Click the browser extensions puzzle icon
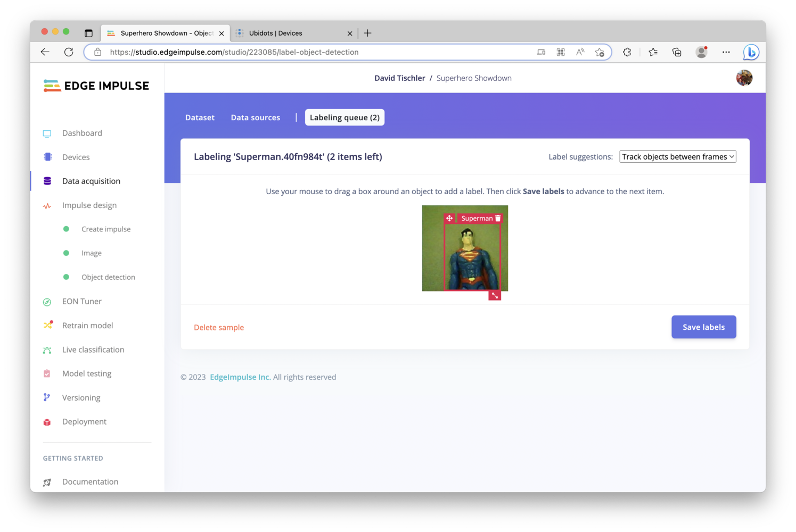 tap(627, 52)
